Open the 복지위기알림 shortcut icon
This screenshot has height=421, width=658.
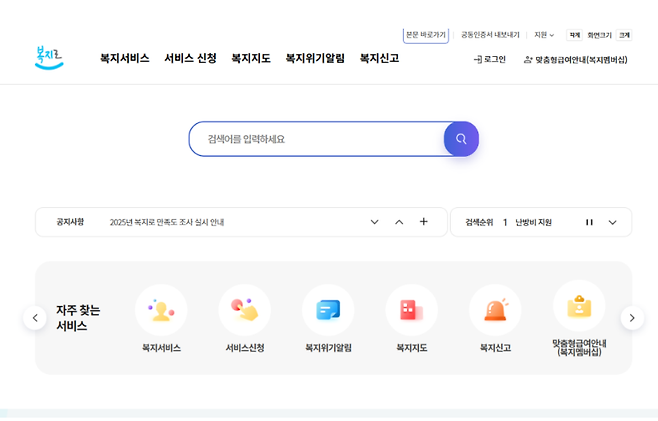click(x=328, y=310)
